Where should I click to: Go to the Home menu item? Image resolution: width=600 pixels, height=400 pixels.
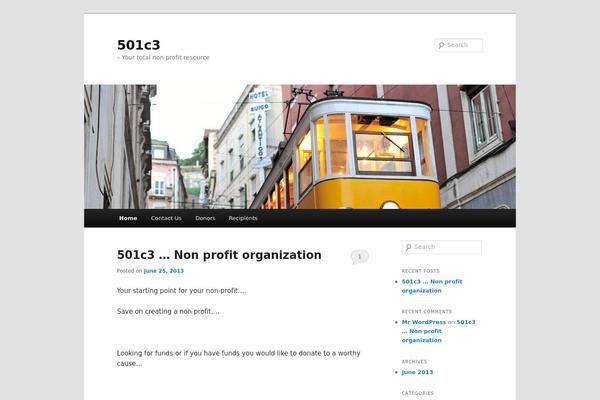(128, 218)
